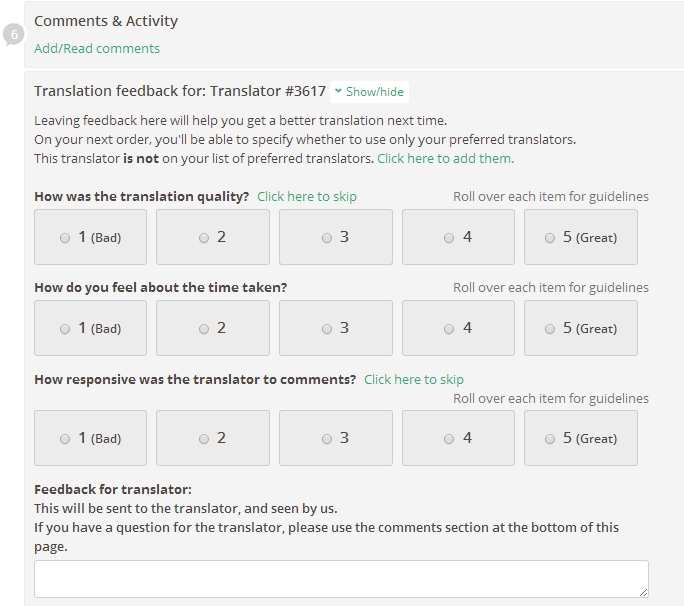This screenshot has width=684, height=606.
Task: Click the green chevron next to Show/hide
Action: [x=338, y=91]
